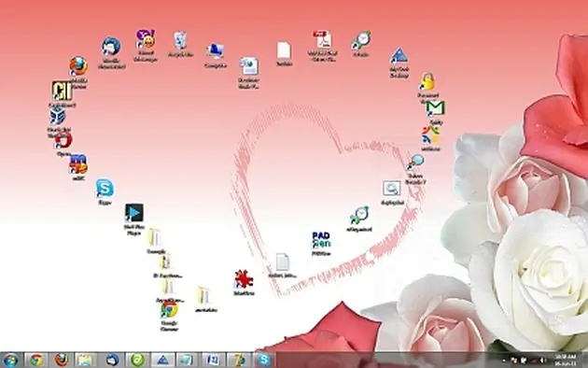Image resolution: width=588 pixels, height=368 pixels.
Task: Launch the Yahoo Messenger desktop shortcut
Action: click(146, 39)
